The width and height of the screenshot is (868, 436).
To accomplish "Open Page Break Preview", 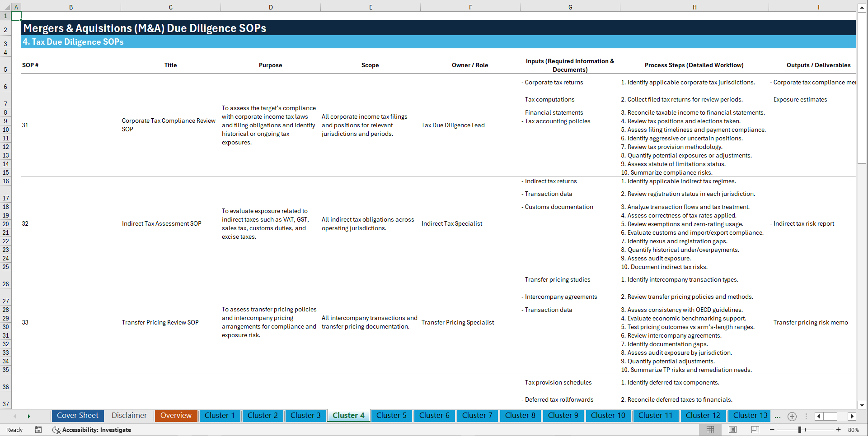I will (x=755, y=430).
